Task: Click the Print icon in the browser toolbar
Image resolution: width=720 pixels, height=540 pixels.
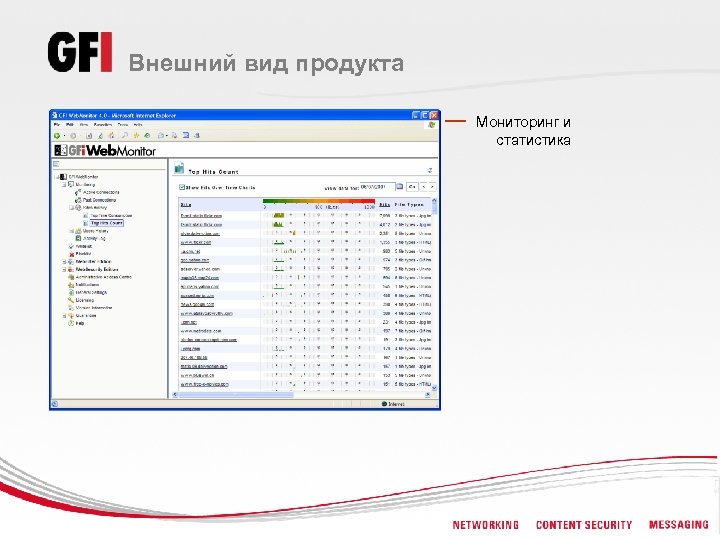Action: [174, 135]
